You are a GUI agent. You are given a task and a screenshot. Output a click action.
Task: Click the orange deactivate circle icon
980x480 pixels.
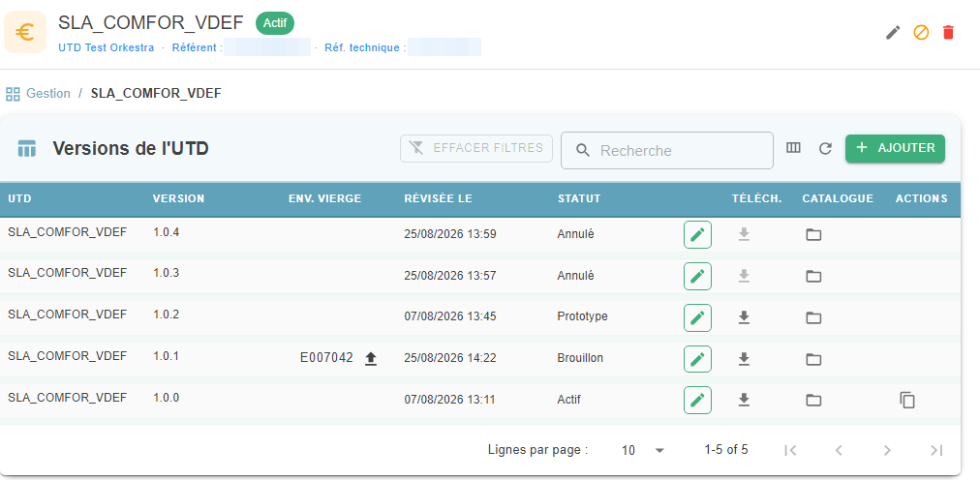(921, 33)
